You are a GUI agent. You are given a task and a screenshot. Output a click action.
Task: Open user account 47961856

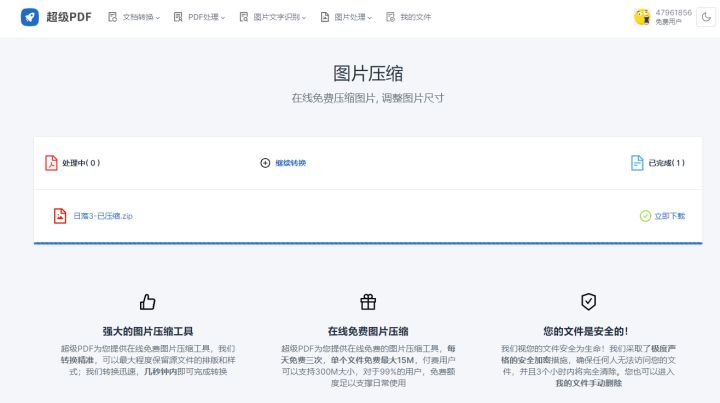674,12
